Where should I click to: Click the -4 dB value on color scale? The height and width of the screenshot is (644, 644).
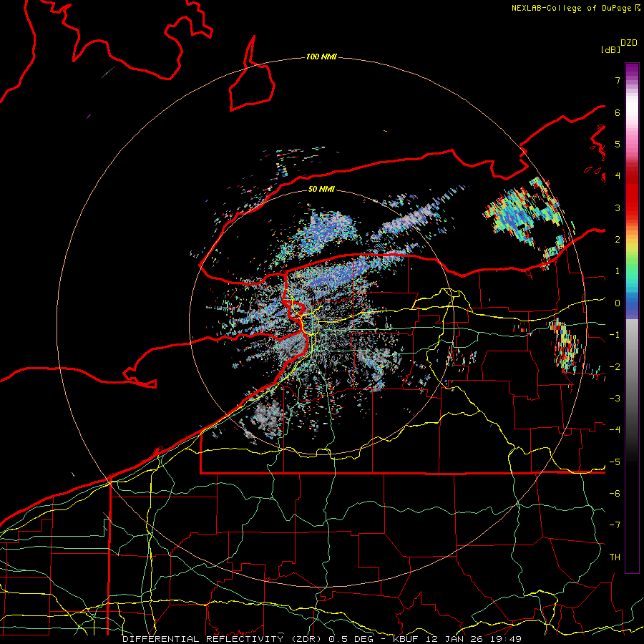click(615, 429)
